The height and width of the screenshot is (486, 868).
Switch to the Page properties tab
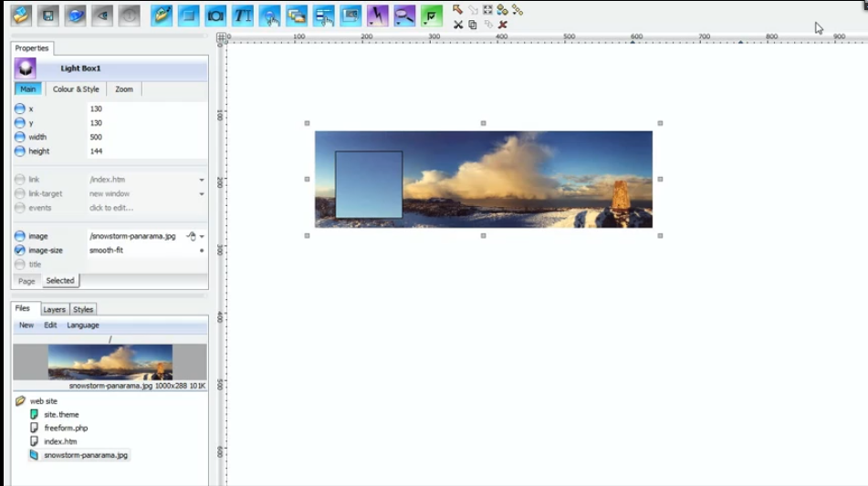coord(26,281)
